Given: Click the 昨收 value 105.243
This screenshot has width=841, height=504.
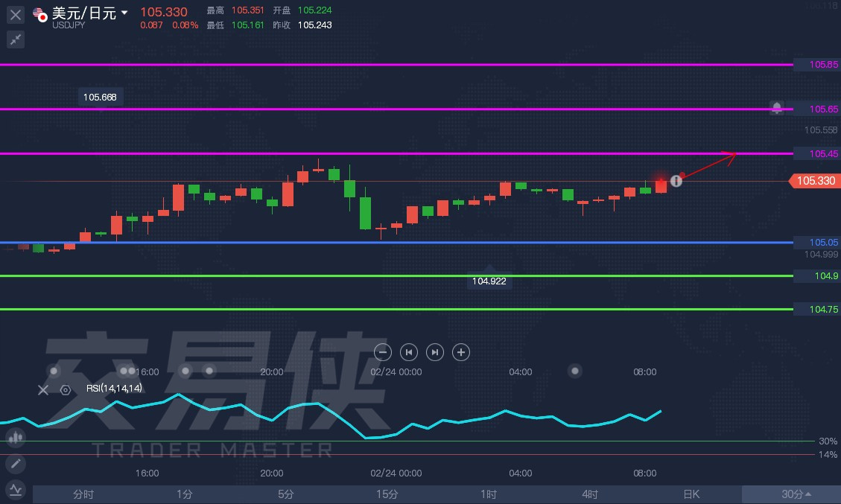Looking at the screenshot, I should 315,25.
